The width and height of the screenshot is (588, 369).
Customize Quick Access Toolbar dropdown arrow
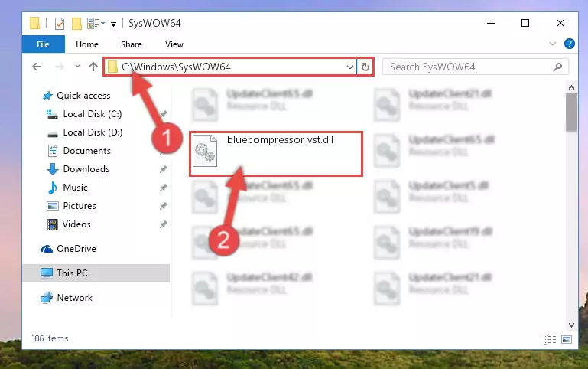click(113, 24)
